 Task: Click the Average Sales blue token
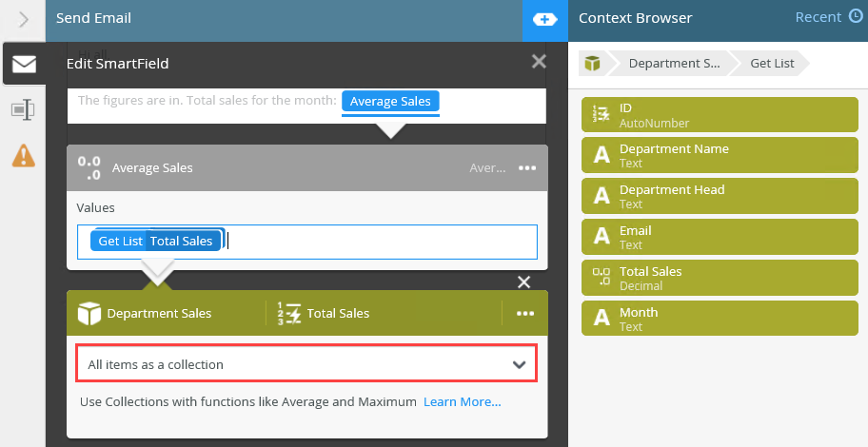390,102
